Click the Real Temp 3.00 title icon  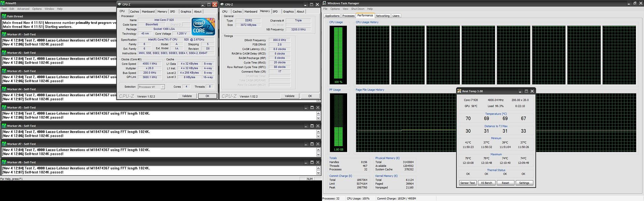pyautogui.click(x=459, y=91)
